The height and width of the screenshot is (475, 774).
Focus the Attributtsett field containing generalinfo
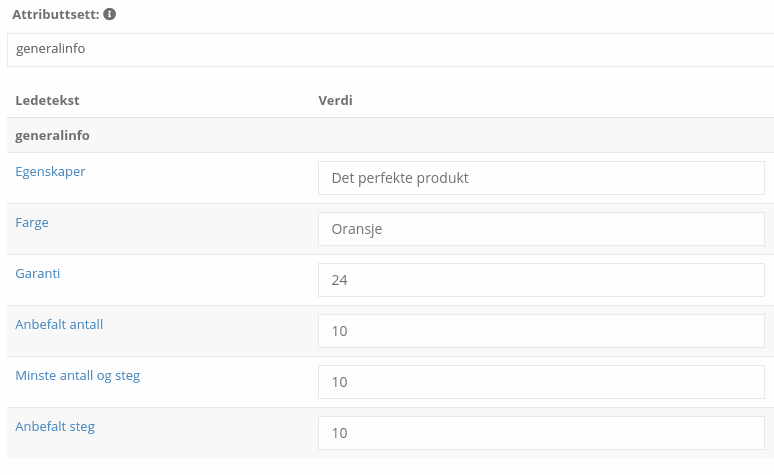[x=390, y=50]
